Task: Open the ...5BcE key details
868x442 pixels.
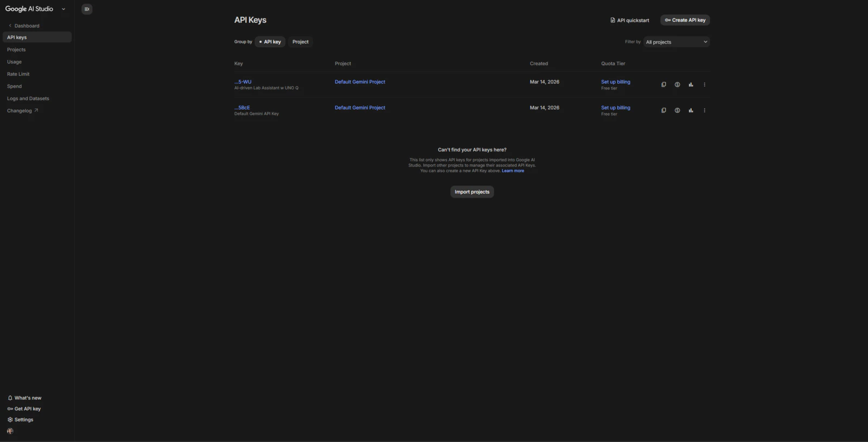Action: [x=242, y=108]
